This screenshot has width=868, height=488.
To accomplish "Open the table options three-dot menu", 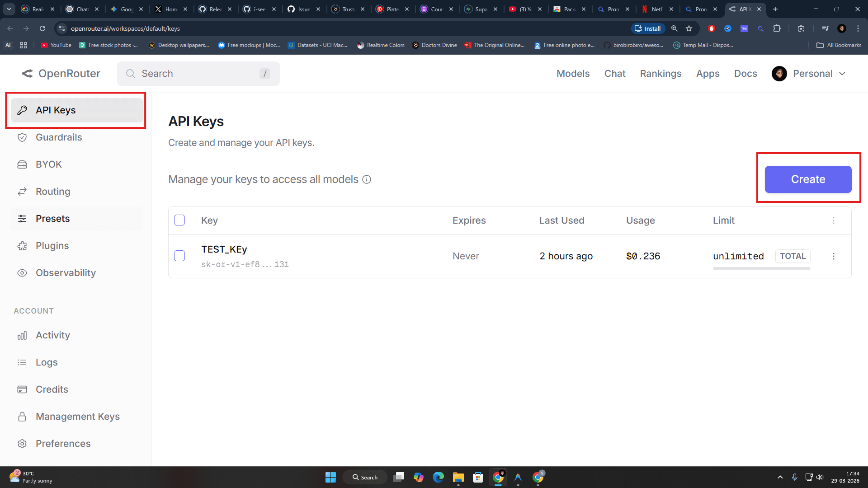I will coord(834,221).
